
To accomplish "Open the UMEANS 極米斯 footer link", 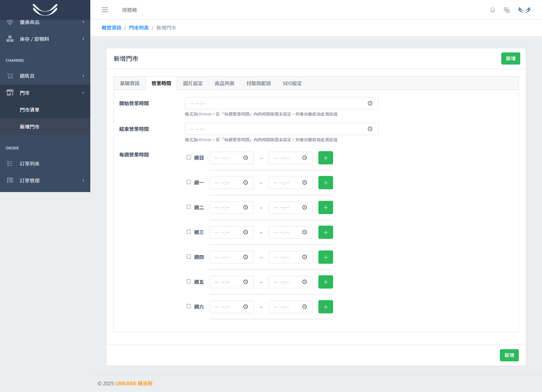I will [x=134, y=384].
